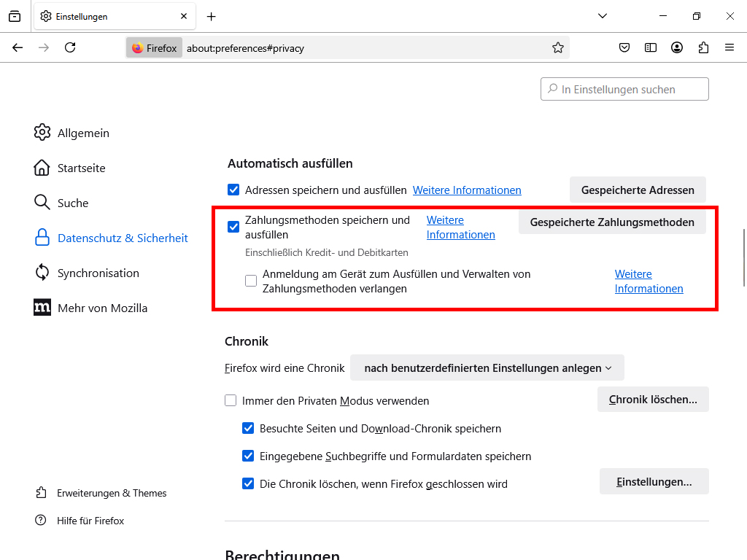Viewport: 747px width, 560px height.
Task: Open the Firefox account profile icon
Action: pos(677,47)
